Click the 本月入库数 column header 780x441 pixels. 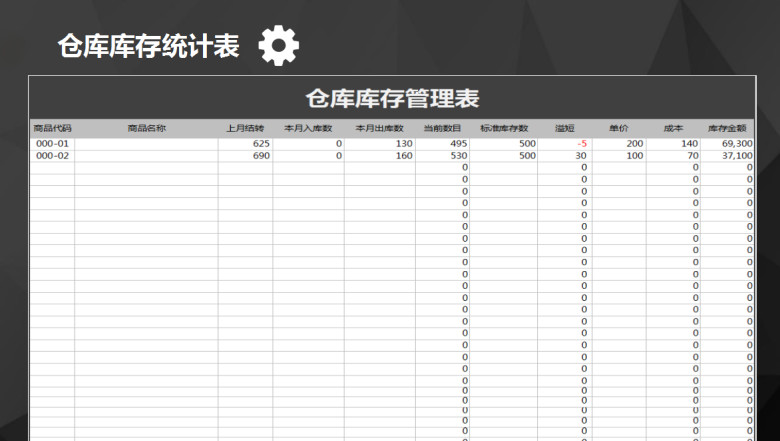tap(308, 128)
